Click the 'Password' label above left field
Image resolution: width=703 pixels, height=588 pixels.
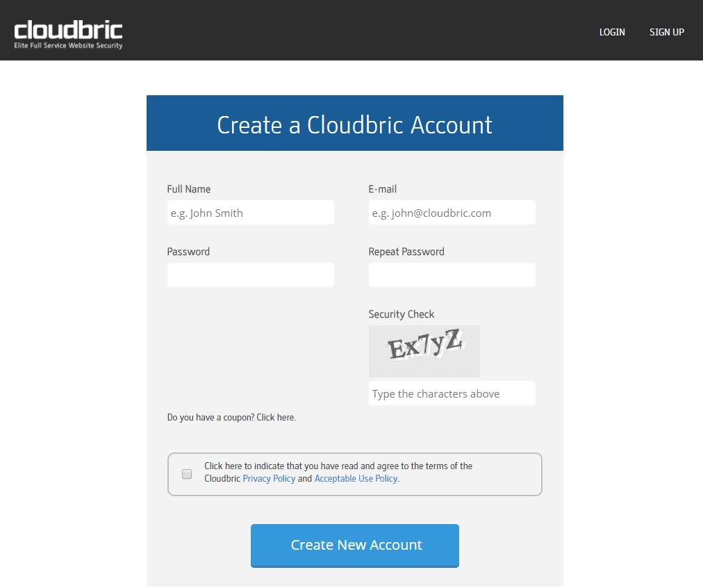pos(188,252)
